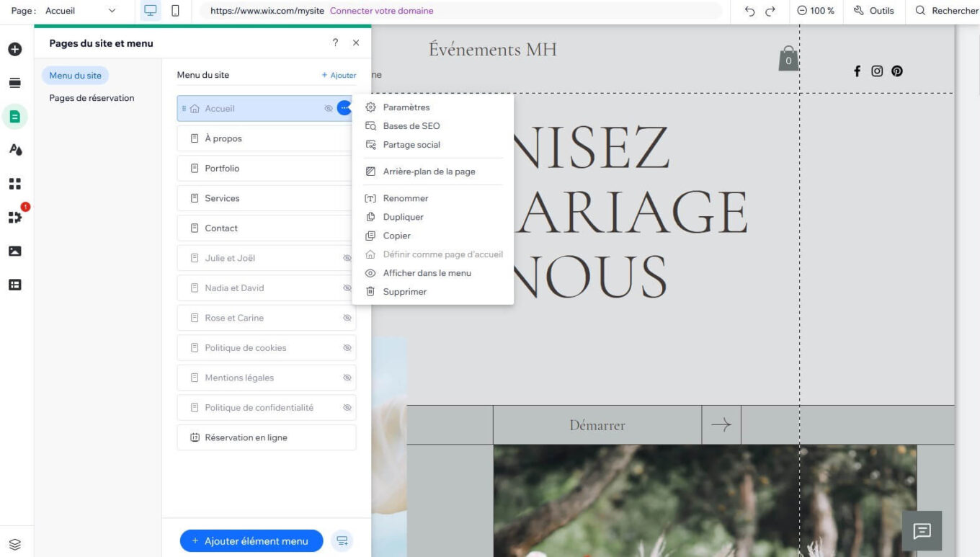
Task: Toggle hidden eye on Julie et Joël
Action: 347,258
